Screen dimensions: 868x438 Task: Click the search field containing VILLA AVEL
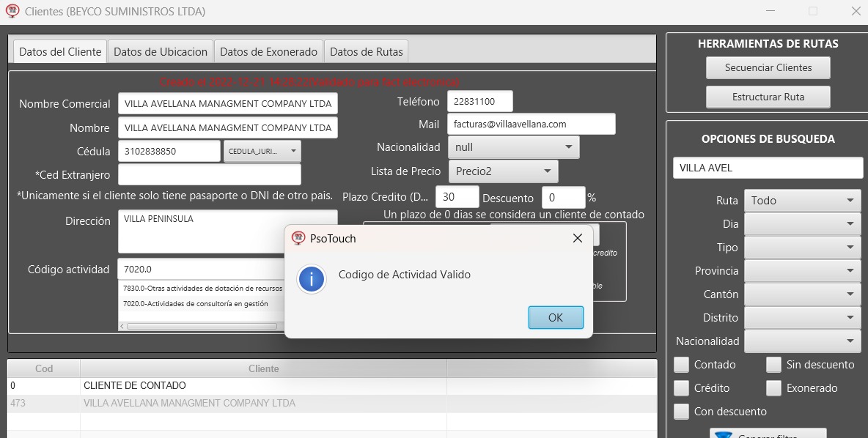768,168
